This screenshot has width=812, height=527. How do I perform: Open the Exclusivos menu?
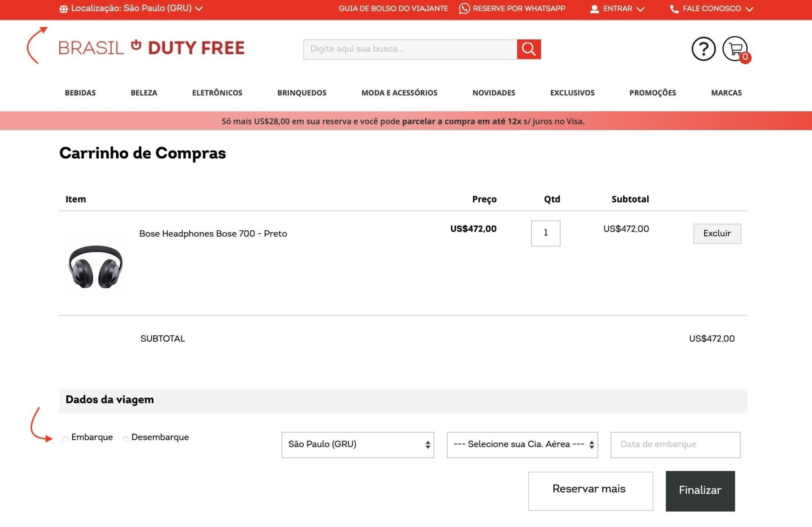[572, 93]
